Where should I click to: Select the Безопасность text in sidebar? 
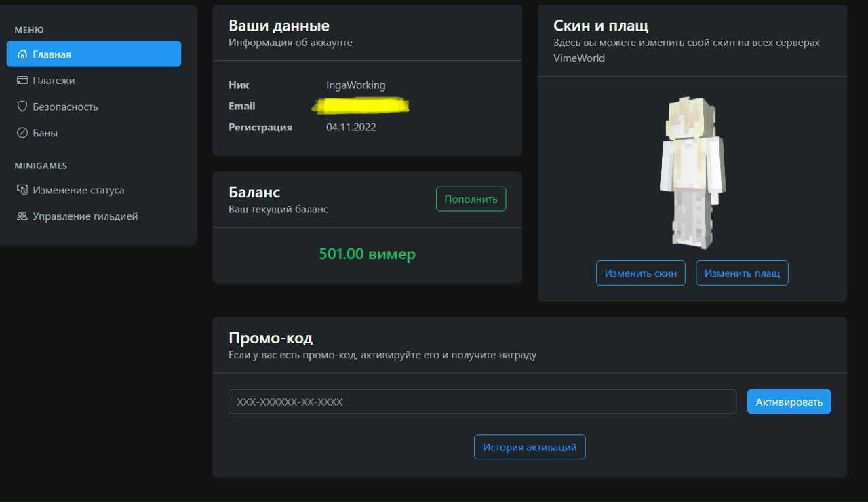click(65, 107)
